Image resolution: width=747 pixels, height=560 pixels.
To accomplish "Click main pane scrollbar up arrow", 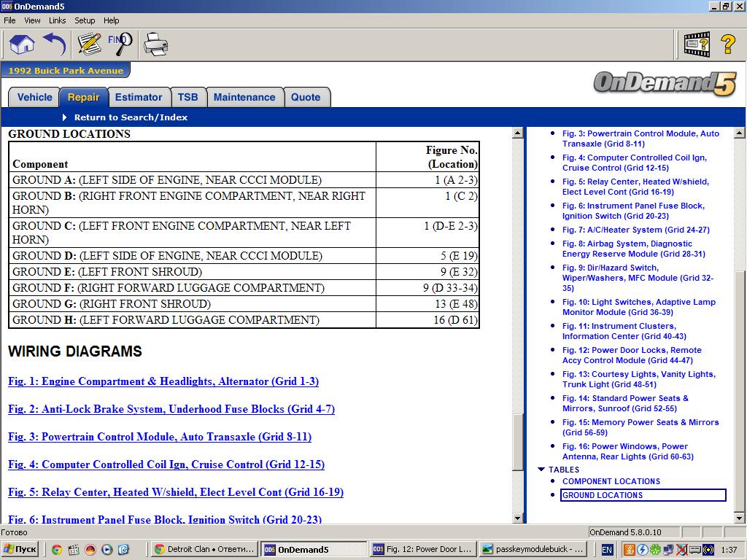I will tap(518, 133).
